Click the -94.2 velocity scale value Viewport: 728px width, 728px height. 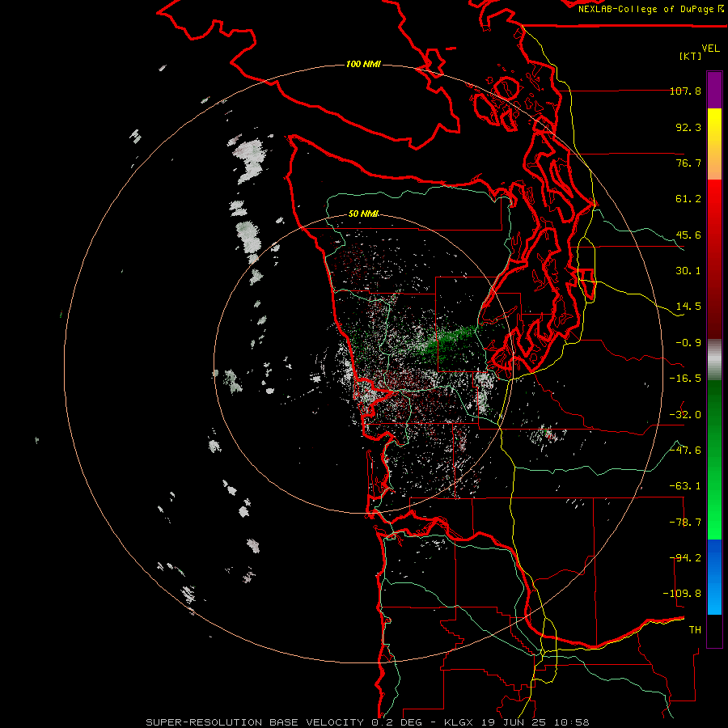point(685,558)
